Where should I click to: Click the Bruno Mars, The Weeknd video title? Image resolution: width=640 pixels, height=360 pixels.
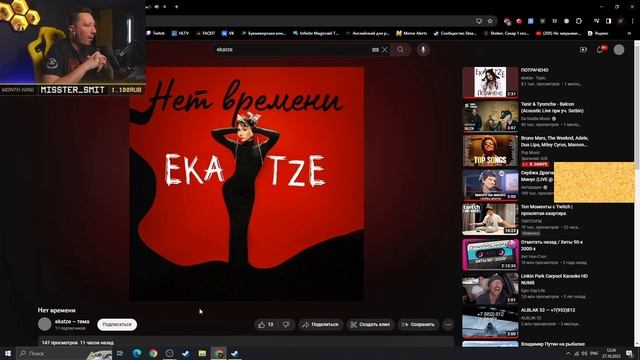[554, 141]
